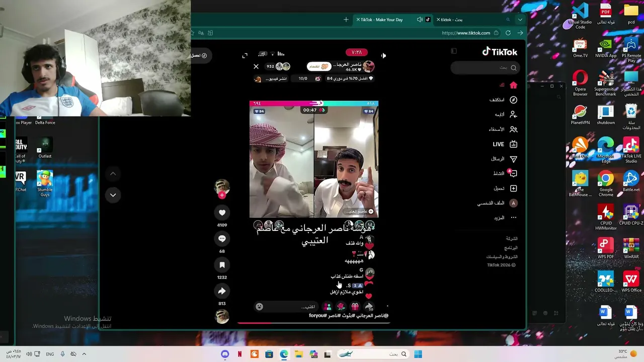Screen dimensions: 644x362
Task: Click the split-screen live video
Action: click(314, 159)
